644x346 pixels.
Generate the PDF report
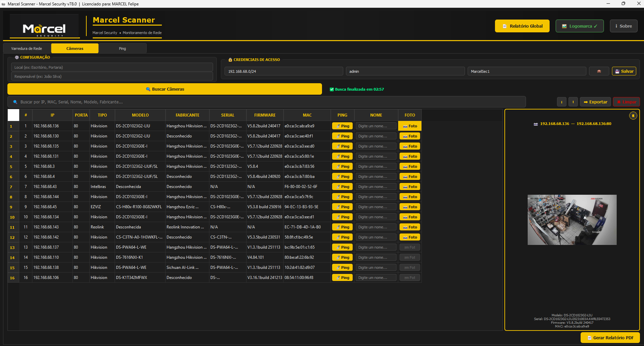(610, 338)
